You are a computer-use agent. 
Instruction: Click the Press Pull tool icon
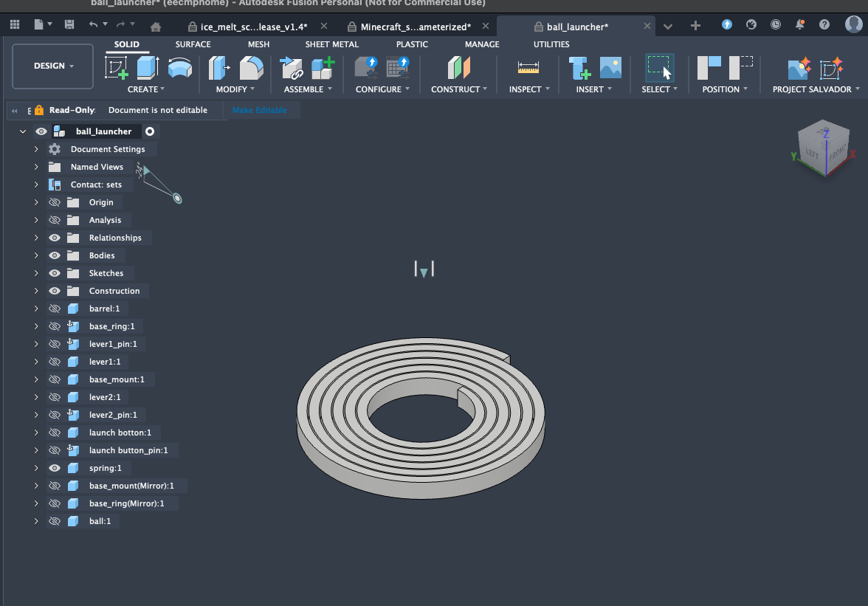(x=219, y=68)
